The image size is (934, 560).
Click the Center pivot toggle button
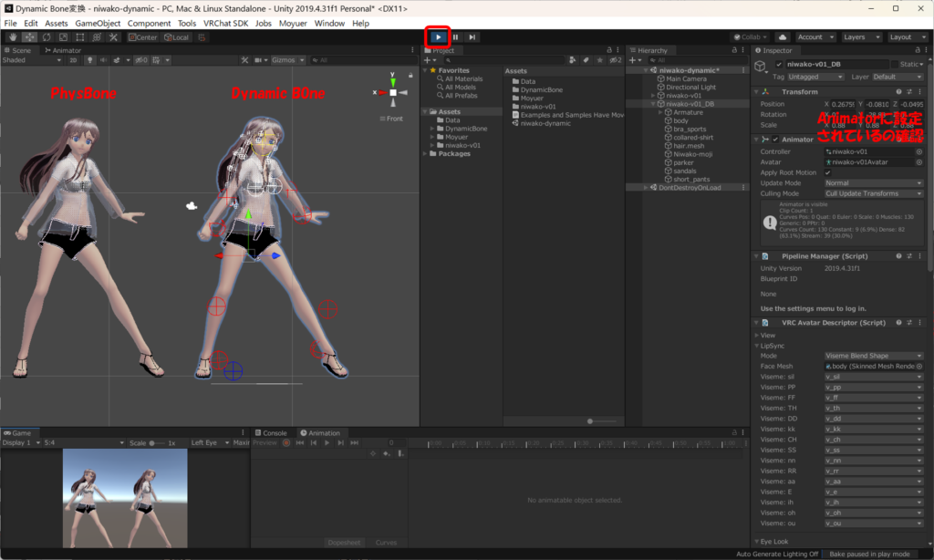[x=143, y=37]
